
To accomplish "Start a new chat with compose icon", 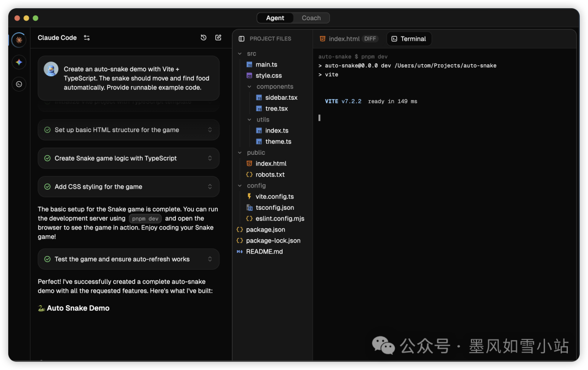I will pyautogui.click(x=218, y=38).
